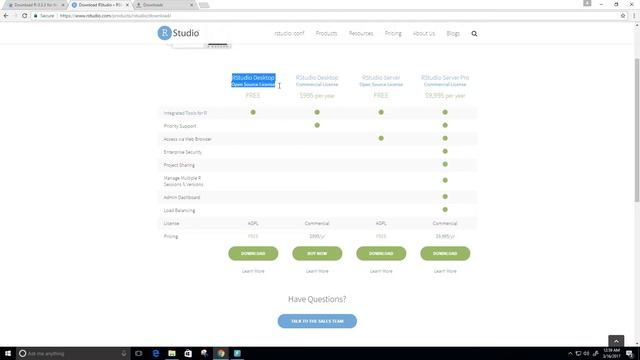Click the Priority Support row label

tap(180, 126)
